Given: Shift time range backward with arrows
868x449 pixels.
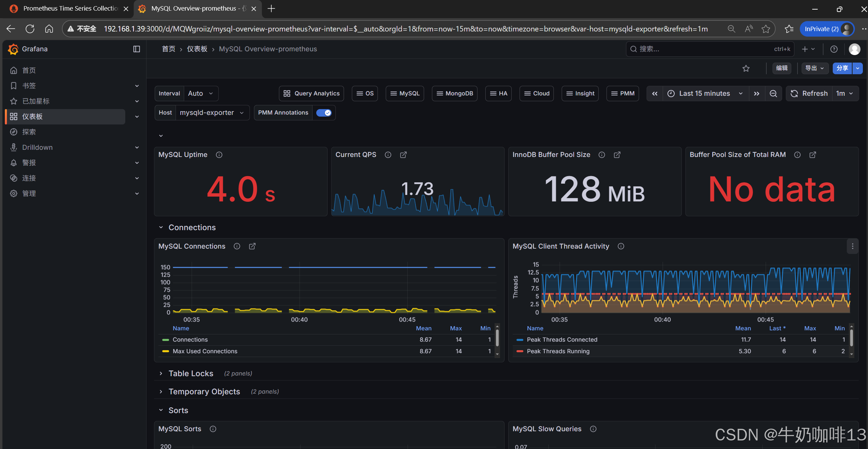Looking at the screenshot, I should point(655,93).
